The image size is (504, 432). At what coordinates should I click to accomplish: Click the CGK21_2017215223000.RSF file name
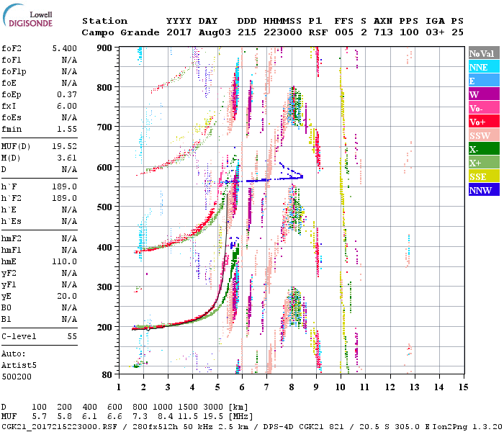click(x=59, y=426)
